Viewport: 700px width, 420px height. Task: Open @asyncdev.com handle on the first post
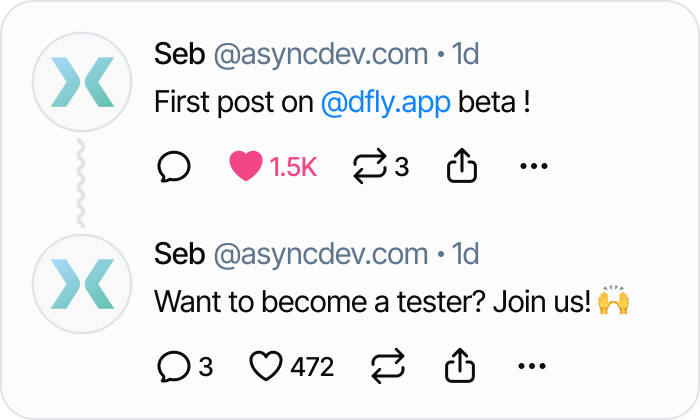(320, 55)
